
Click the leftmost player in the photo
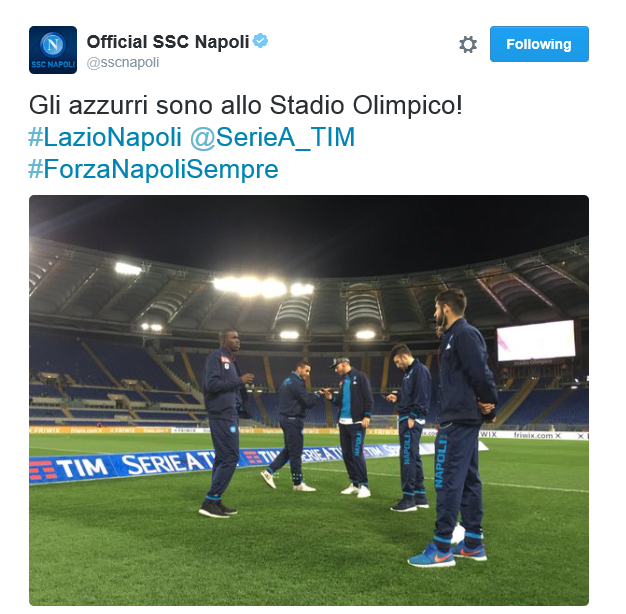tap(226, 423)
